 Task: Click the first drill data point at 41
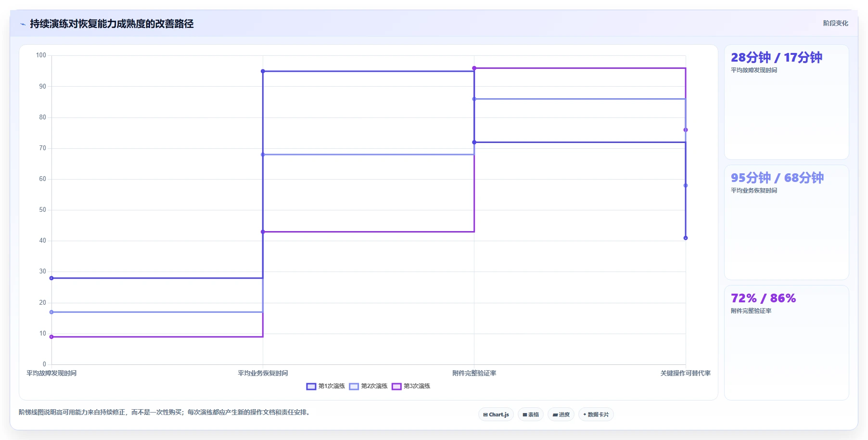(686, 238)
